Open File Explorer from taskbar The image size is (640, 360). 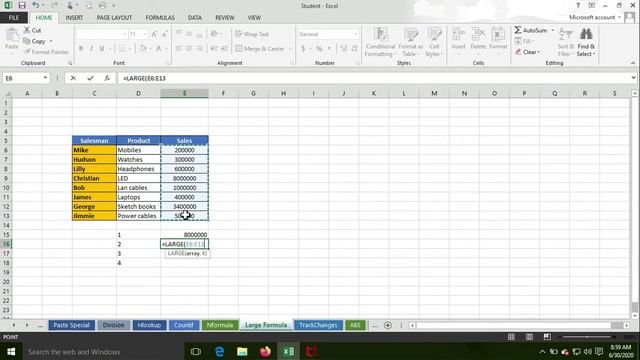[x=242, y=351]
